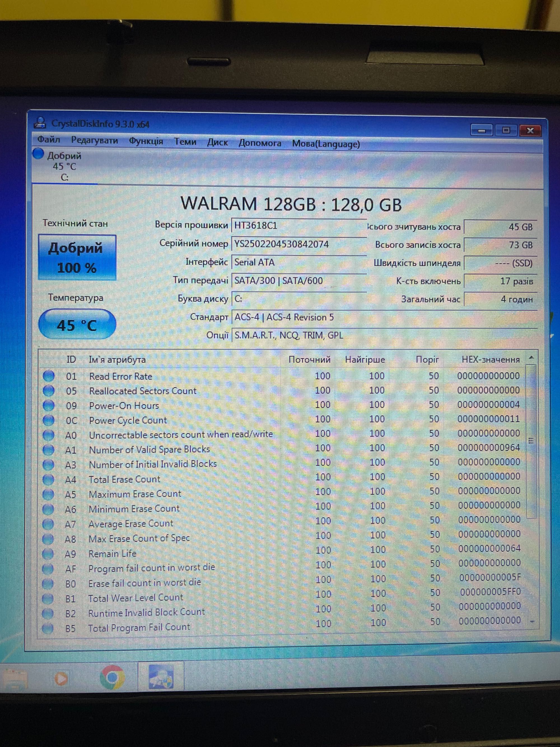Open the Мова(Language) menu
The width and height of the screenshot is (560, 747).
pyautogui.click(x=326, y=144)
